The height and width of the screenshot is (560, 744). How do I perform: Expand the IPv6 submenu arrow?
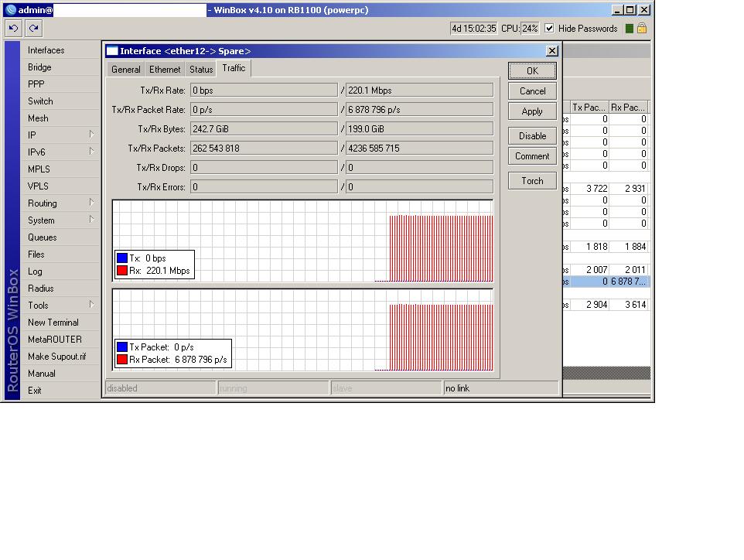click(91, 152)
